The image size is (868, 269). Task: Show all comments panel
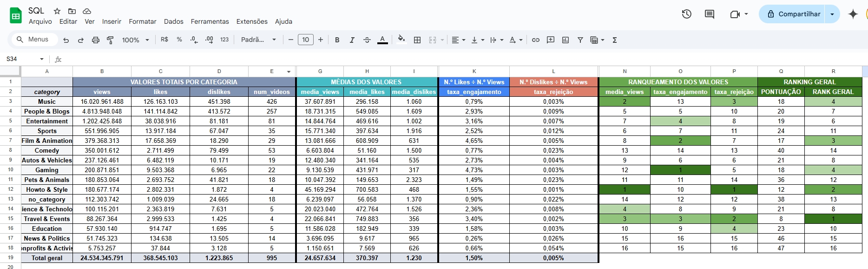[x=710, y=14]
